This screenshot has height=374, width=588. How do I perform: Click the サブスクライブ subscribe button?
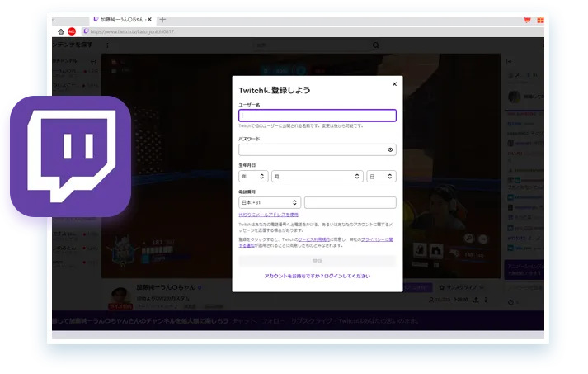[x=461, y=287]
